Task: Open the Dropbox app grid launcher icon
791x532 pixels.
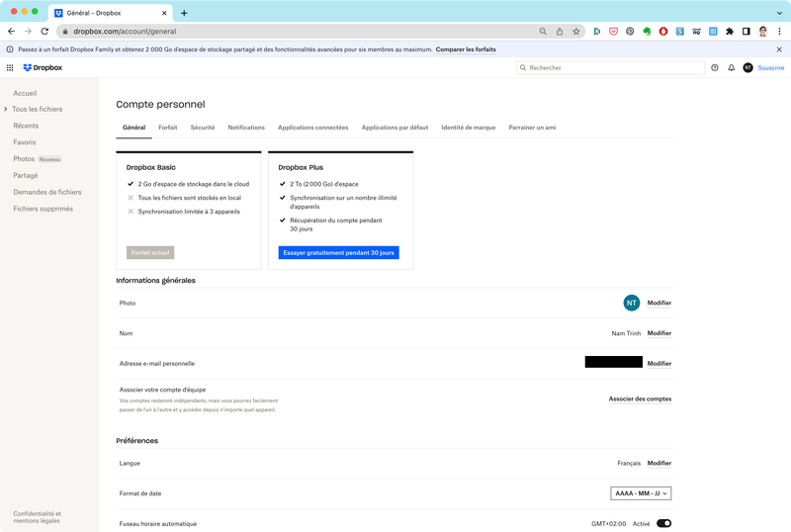Action: [10, 68]
